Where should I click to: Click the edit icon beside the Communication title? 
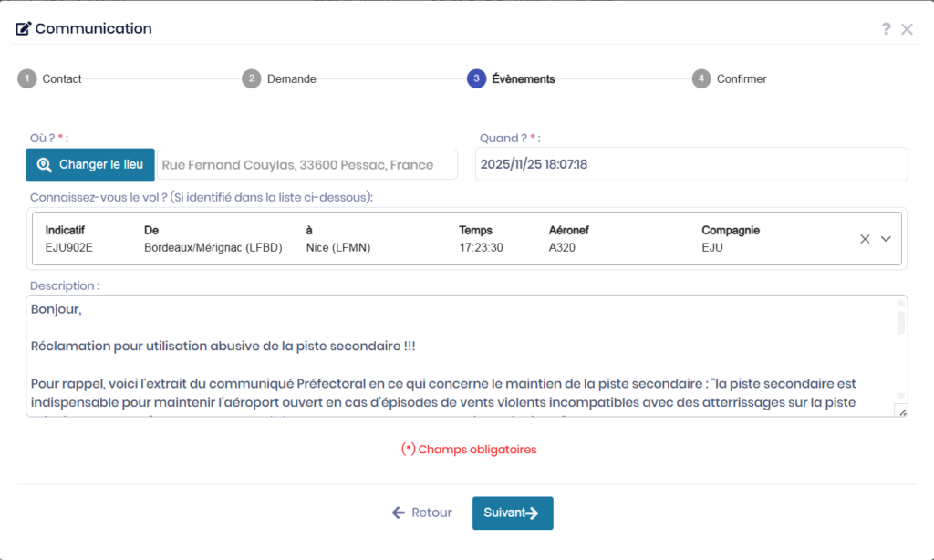(24, 28)
